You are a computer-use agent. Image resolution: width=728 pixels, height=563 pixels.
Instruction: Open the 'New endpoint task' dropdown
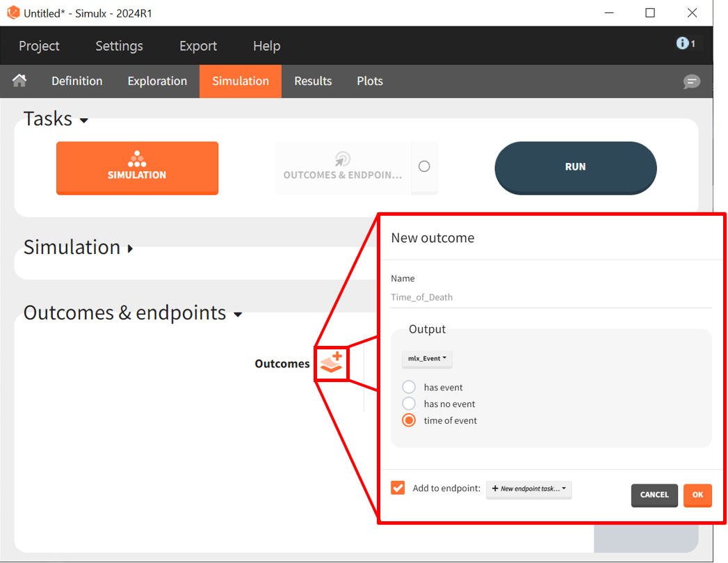point(528,489)
